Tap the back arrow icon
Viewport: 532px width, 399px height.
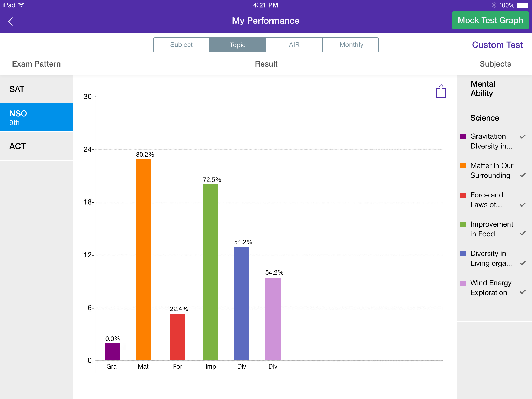[x=11, y=21]
